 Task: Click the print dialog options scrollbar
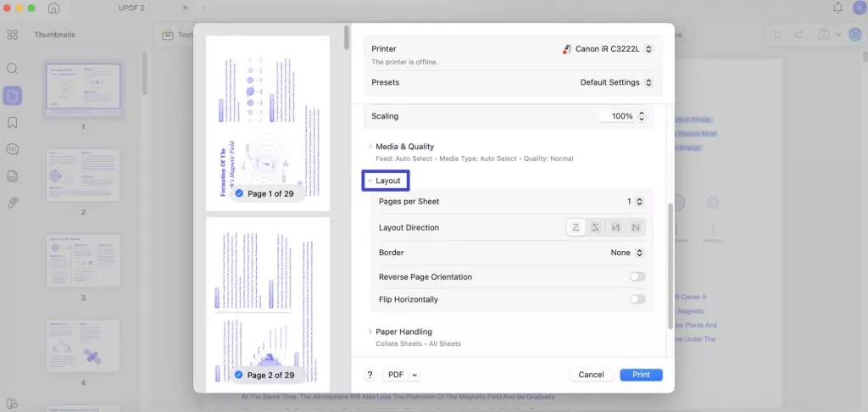[x=671, y=266]
